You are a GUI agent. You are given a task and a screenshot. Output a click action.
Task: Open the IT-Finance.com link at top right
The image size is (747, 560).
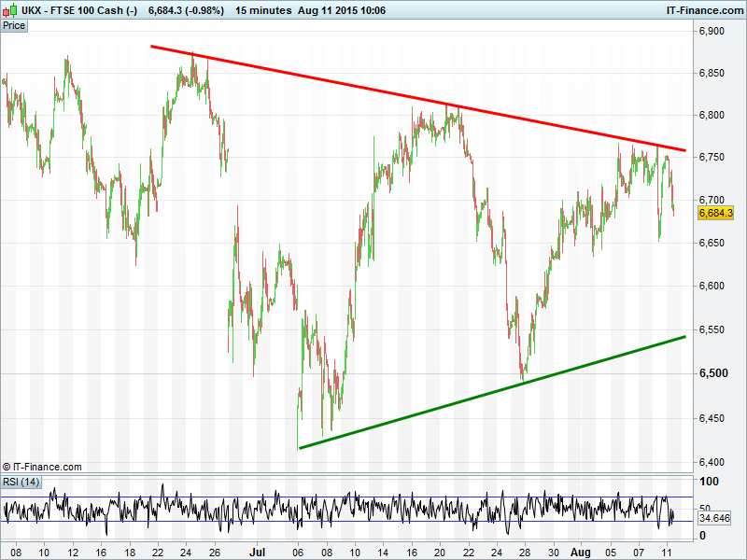point(704,10)
